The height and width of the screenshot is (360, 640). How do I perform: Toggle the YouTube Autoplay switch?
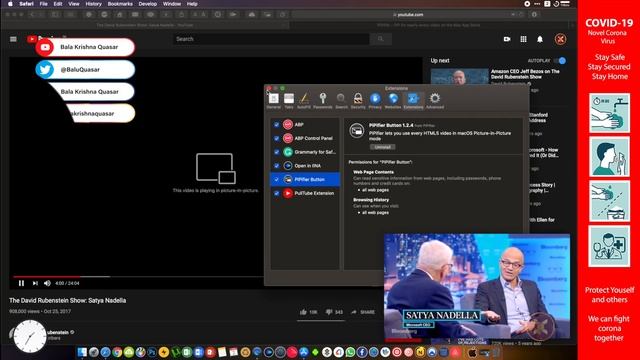point(560,60)
